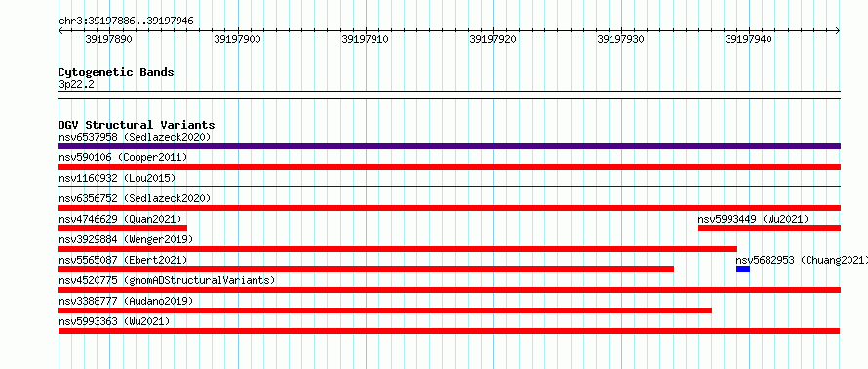Viewport: 868px width, 369px height.
Task: Click the DGV Structural Variants track title
Action: (x=137, y=125)
